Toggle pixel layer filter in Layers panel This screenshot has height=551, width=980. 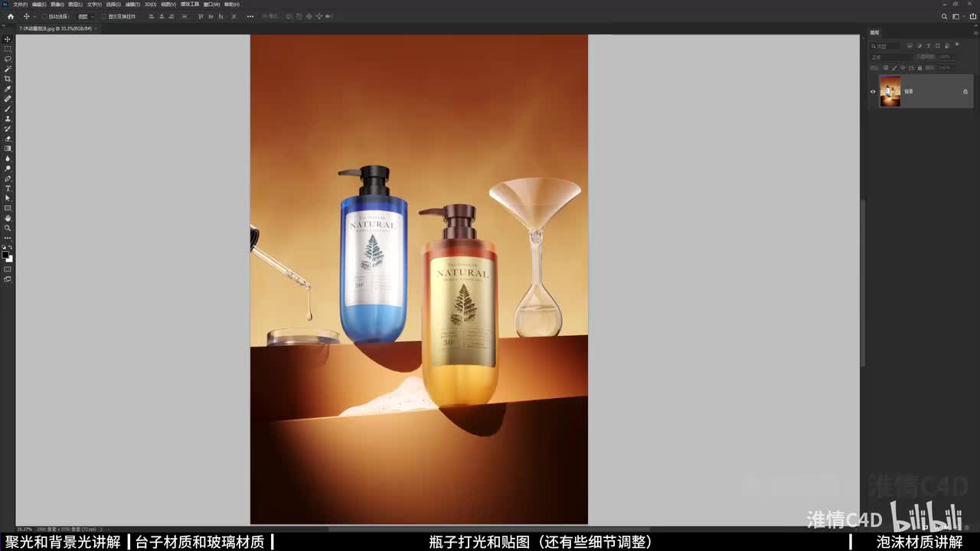(x=908, y=46)
